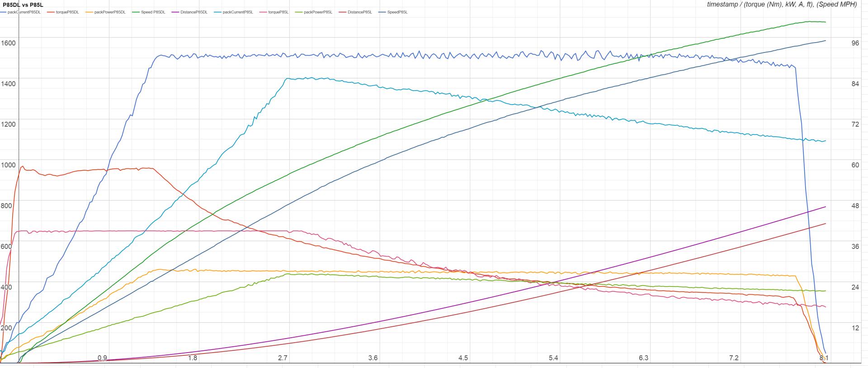Image resolution: width=868 pixels, height=368 pixels.
Task: Click the packPowerP85DL legend entry
Action: [105, 12]
